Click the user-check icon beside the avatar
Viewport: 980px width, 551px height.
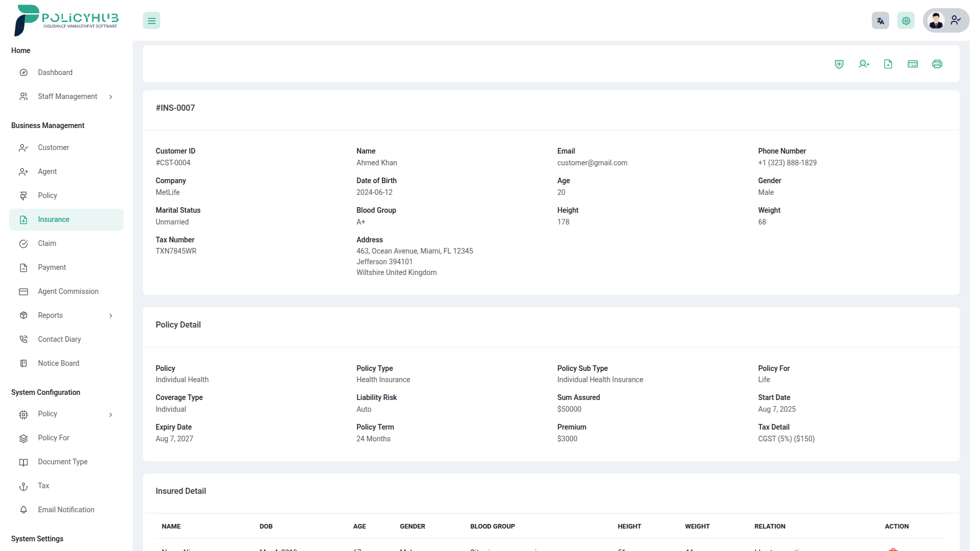955,20
